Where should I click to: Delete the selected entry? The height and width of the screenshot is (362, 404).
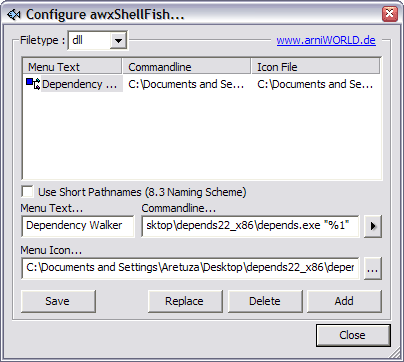265,301
